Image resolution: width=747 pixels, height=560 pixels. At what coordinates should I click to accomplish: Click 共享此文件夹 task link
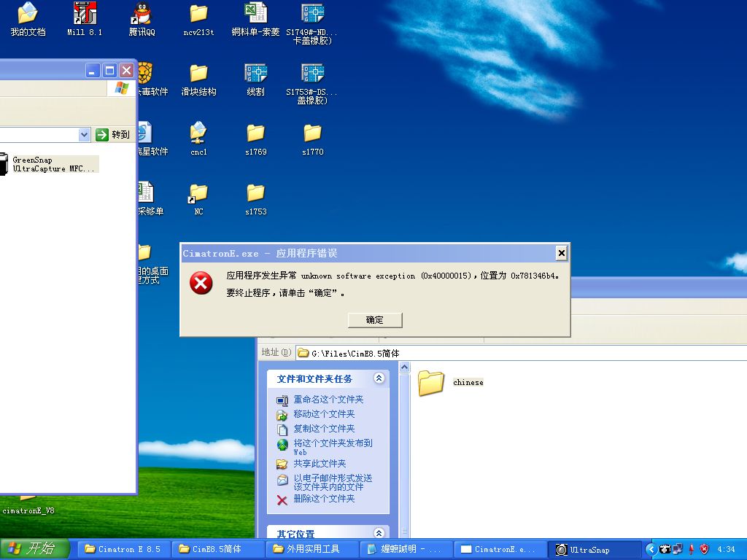[320, 463]
